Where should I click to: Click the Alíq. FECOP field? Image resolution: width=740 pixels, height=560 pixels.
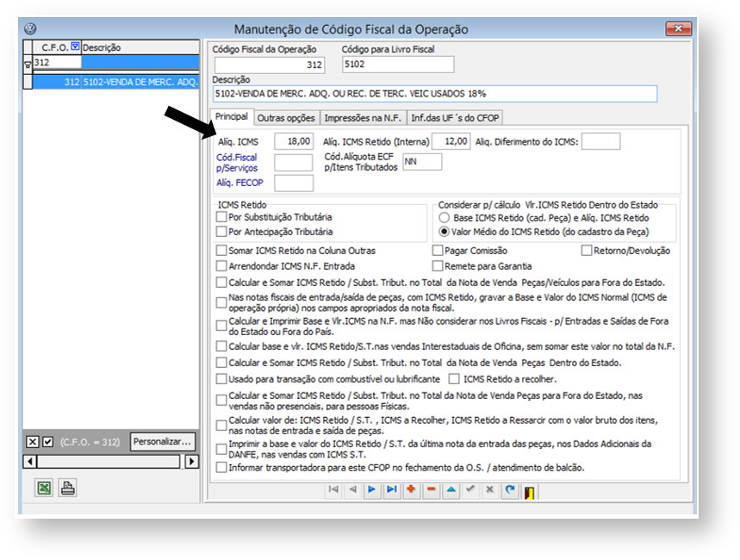(x=294, y=184)
